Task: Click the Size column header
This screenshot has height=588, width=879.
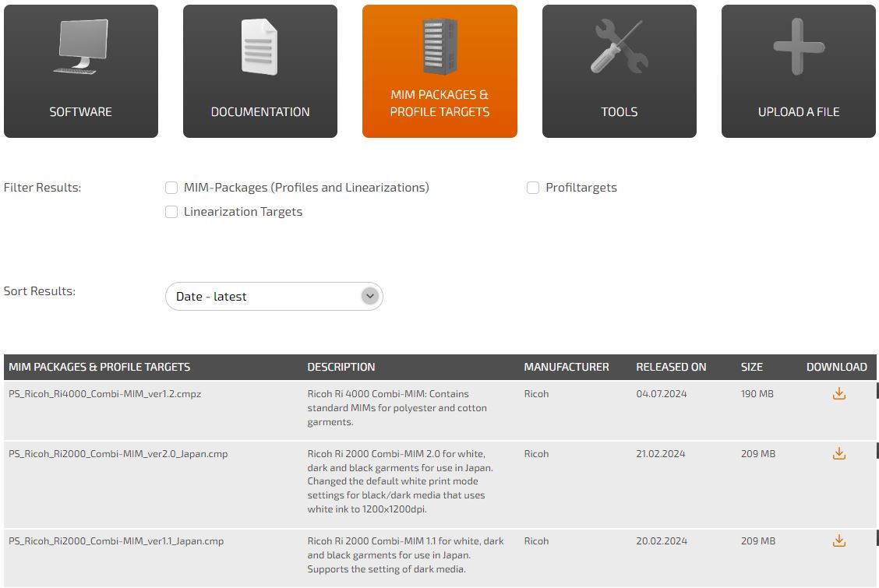Action: [x=752, y=368]
